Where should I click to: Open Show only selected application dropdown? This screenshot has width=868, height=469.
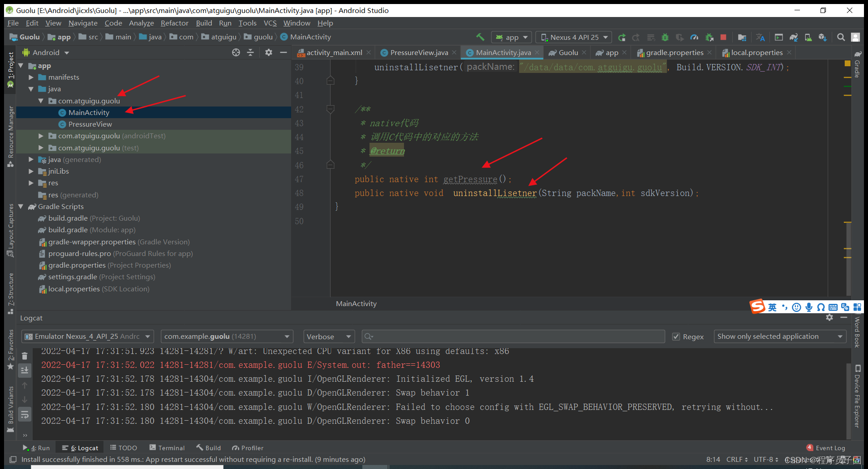coord(780,337)
